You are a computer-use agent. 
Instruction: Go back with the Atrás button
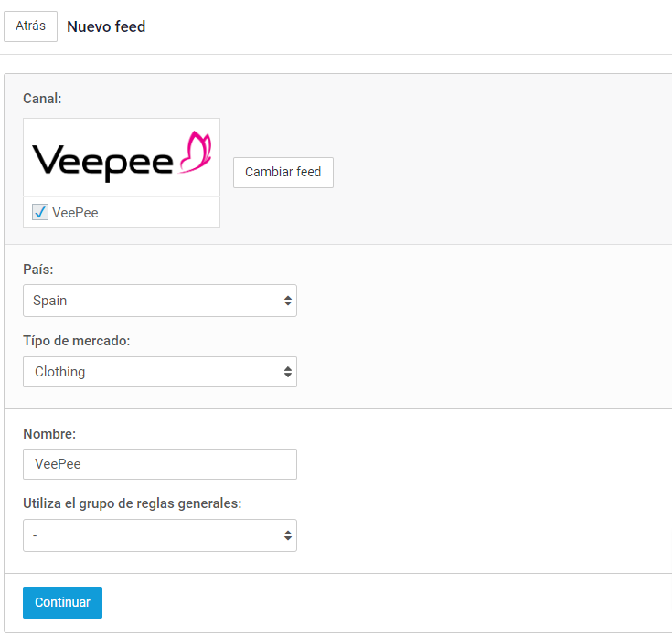click(30, 26)
